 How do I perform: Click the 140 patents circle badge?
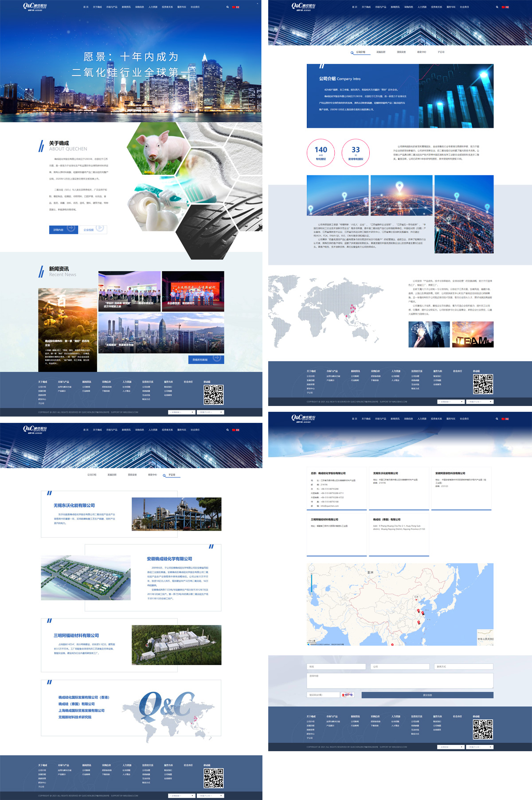(321, 153)
